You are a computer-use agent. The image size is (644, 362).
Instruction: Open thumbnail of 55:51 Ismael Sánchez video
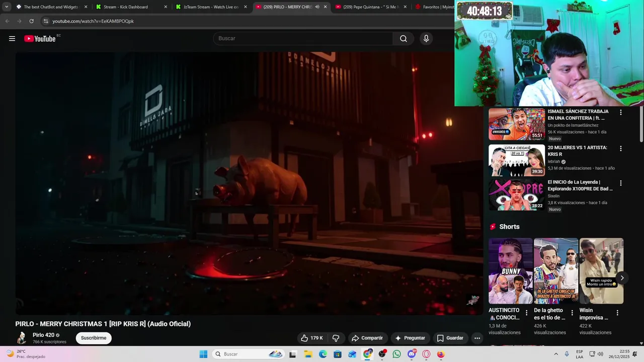pyautogui.click(x=517, y=124)
